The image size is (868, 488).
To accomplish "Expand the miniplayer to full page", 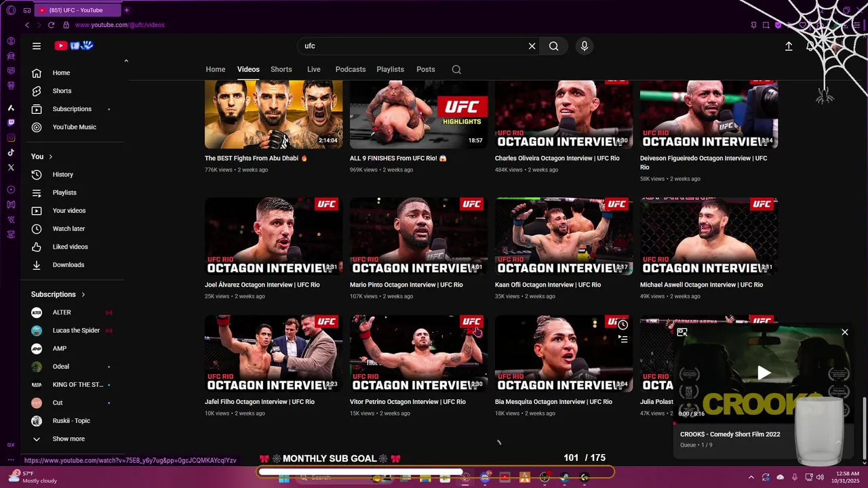I will point(682,332).
